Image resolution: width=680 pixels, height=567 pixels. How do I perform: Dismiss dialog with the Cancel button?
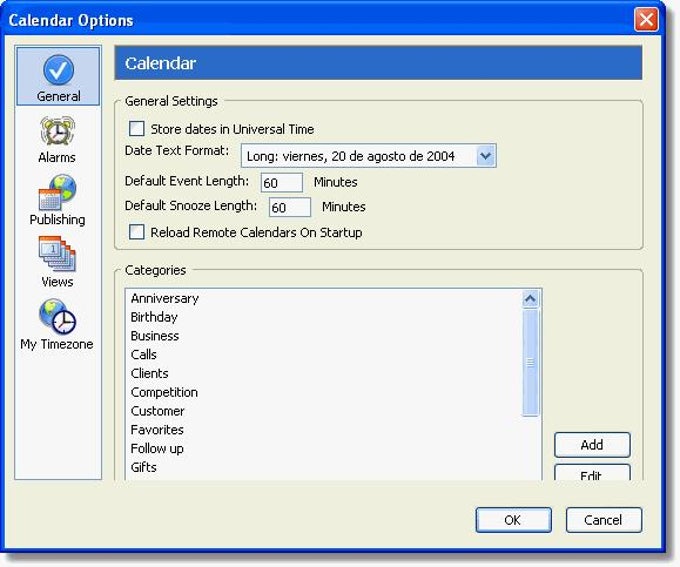coord(604,520)
